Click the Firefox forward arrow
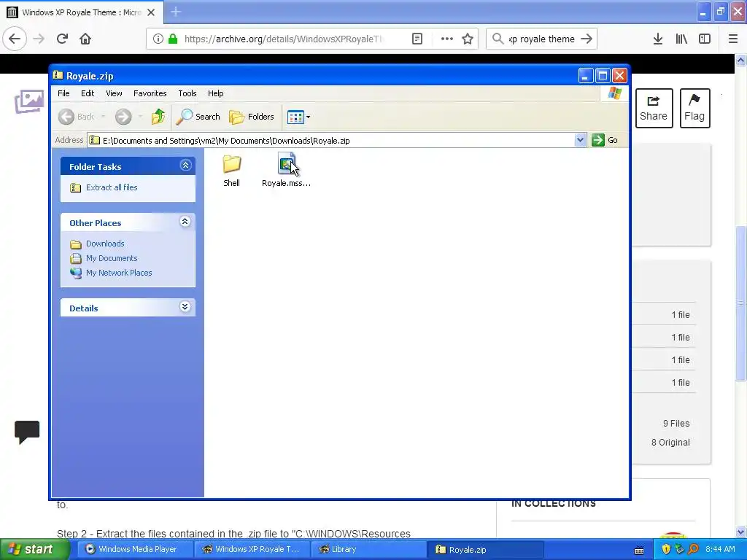 point(39,39)
